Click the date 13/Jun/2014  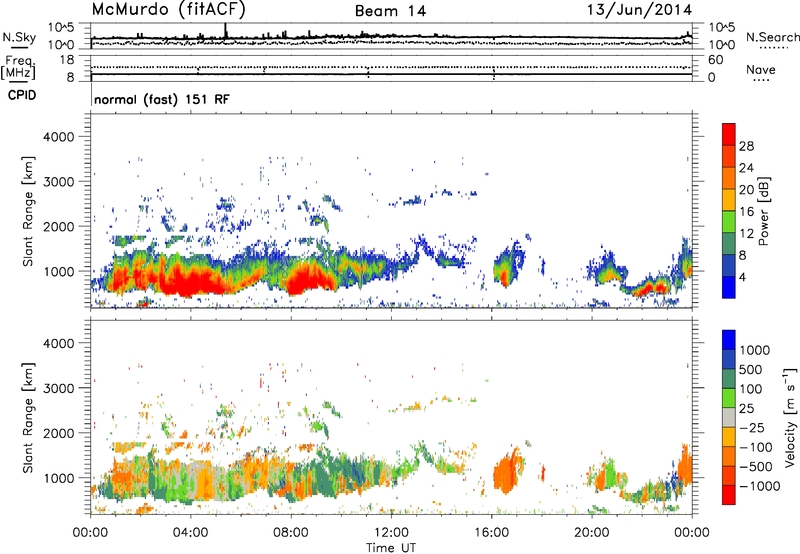[639, 10]
